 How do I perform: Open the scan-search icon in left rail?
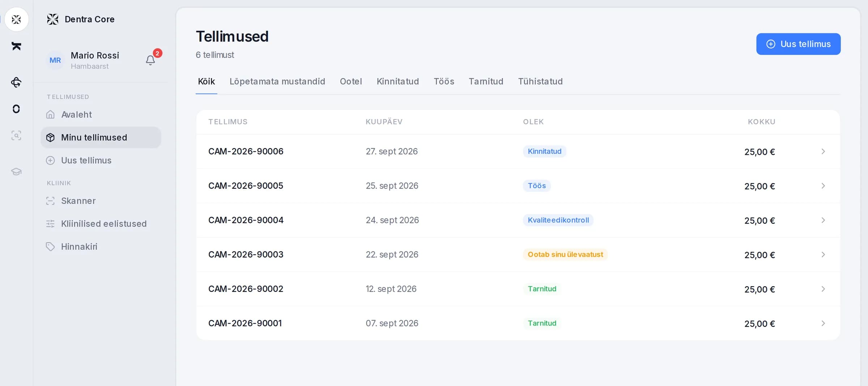[x=16, y=136]
